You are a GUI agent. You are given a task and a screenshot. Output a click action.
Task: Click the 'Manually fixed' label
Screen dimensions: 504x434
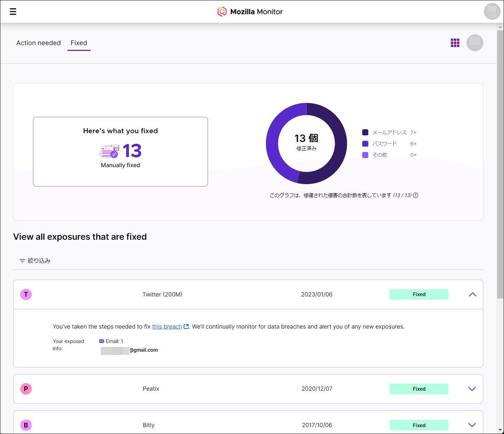tap(120, 165)
